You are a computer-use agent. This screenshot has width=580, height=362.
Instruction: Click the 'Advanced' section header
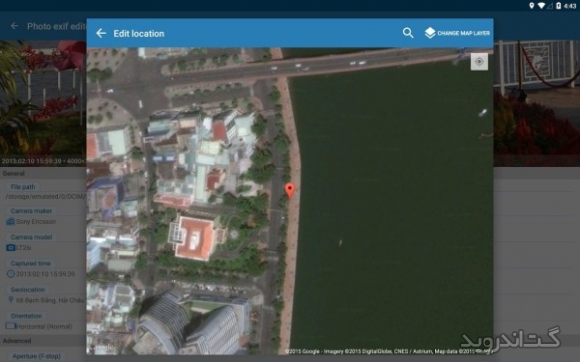(x=17, y=341)
